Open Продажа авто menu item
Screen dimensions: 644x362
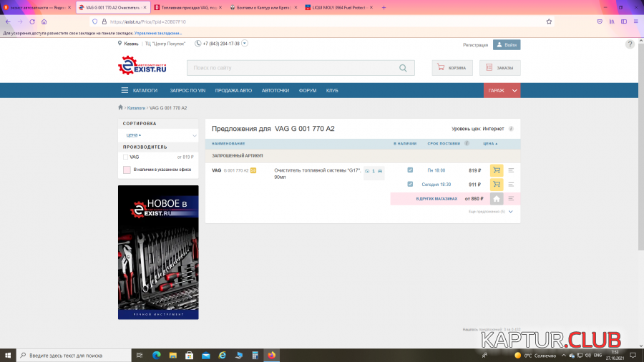[x=233, y=90]
